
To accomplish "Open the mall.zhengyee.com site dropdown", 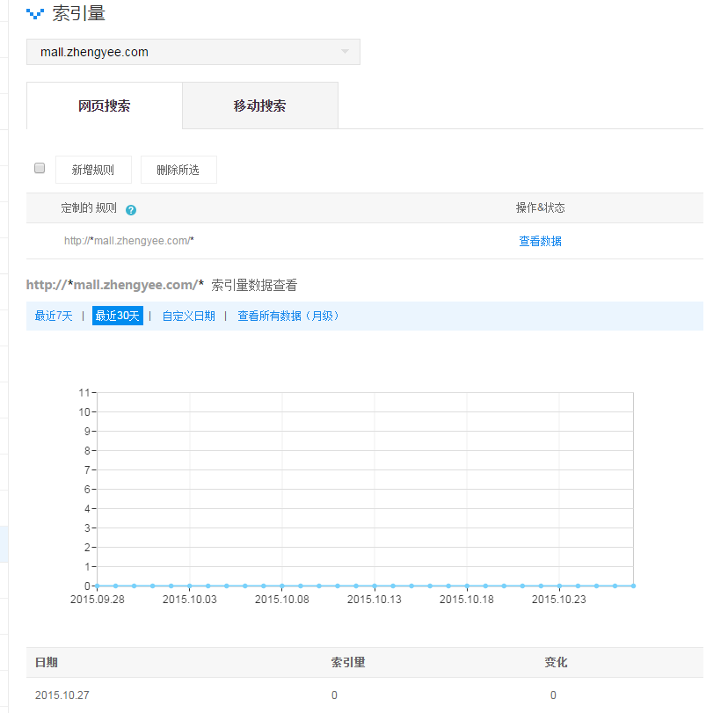I will tap(193, 52).
